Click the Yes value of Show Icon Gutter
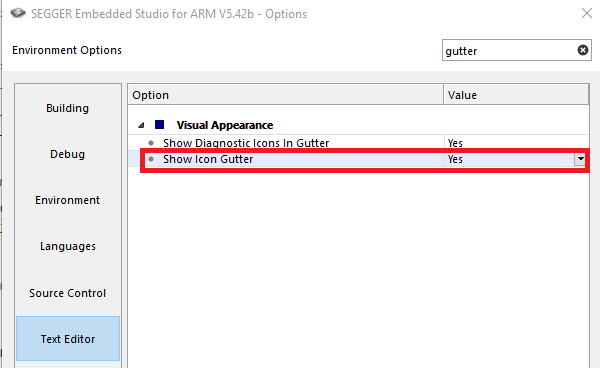The image size is (600, 368). 455,159
